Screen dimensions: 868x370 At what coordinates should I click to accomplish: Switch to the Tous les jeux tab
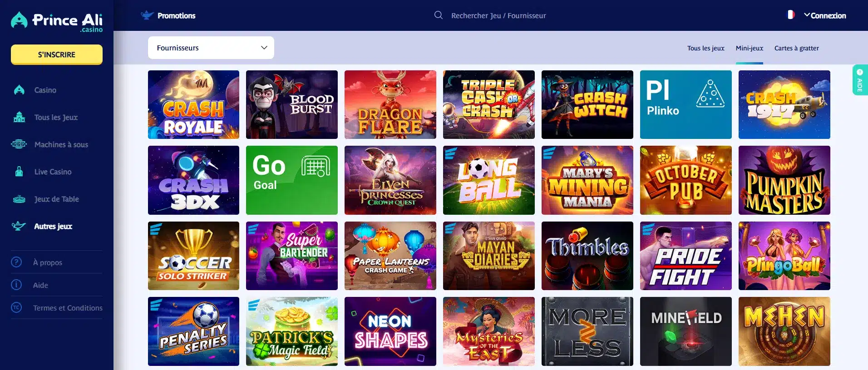(x=705, y=48)
